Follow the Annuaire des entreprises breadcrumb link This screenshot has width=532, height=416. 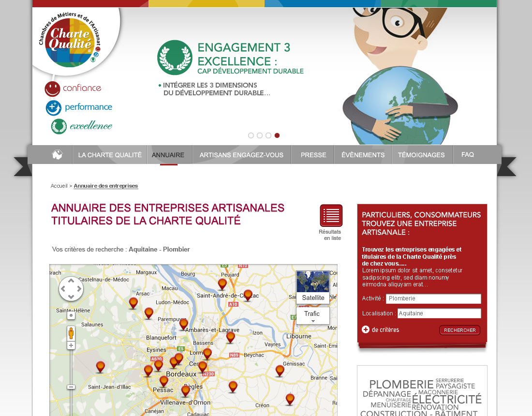click(x=106, y=186)
